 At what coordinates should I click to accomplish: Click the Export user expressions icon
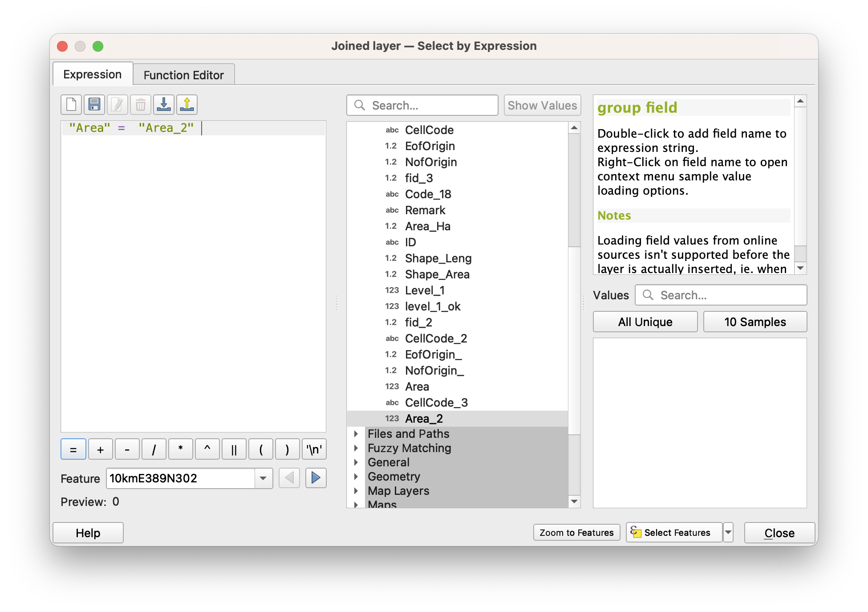pyautogui.click(x=187, y=105)
